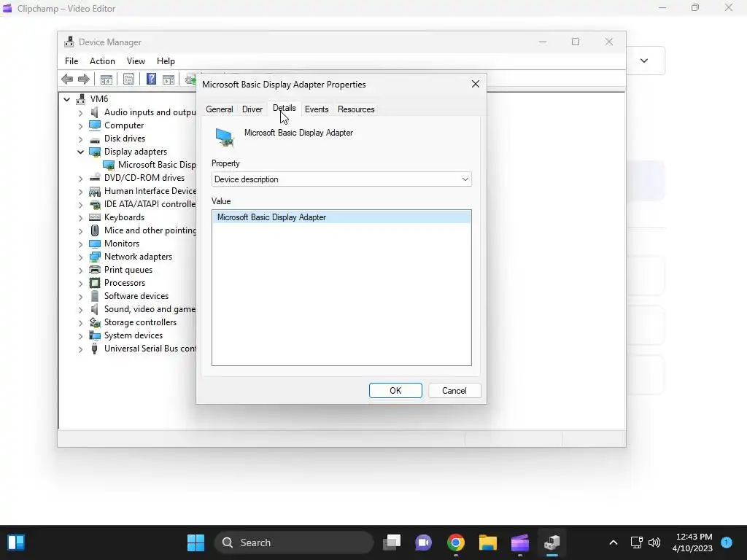Screen dimensions: 747x560
Task: Open Windows Start menu
Action: click(196, 542)
